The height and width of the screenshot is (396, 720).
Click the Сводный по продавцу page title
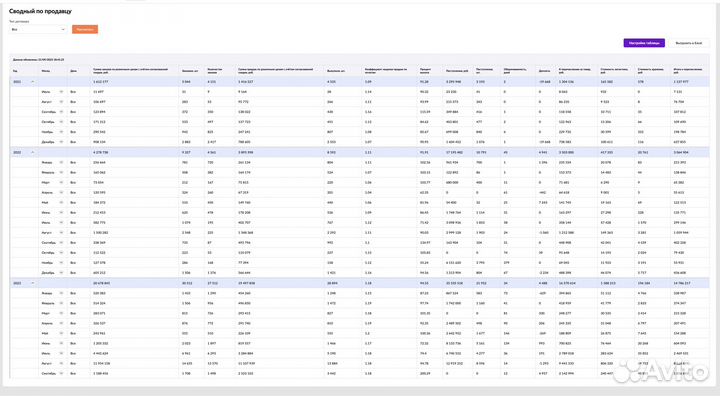click(40, 11)
